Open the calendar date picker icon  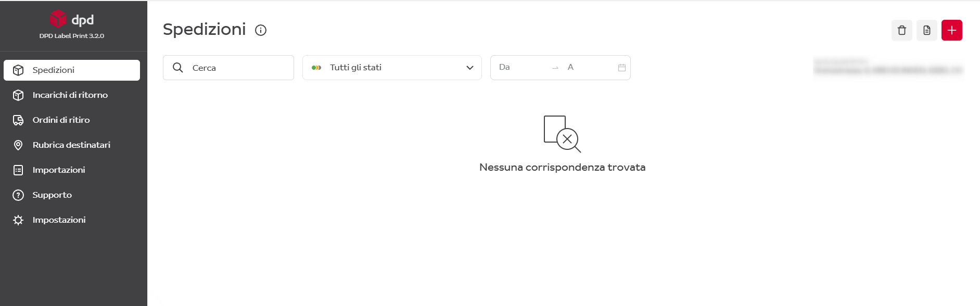tap(622, 68)
